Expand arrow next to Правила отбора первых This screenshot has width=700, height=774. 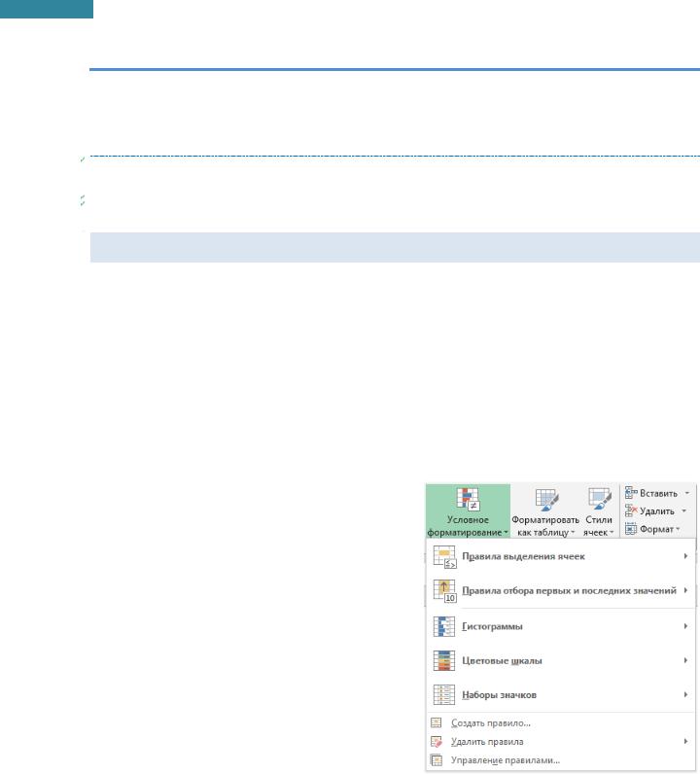tap(685, 590)
